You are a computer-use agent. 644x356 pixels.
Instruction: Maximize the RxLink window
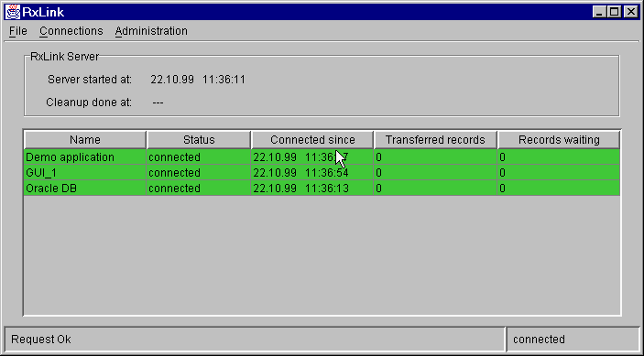point(615,12)
